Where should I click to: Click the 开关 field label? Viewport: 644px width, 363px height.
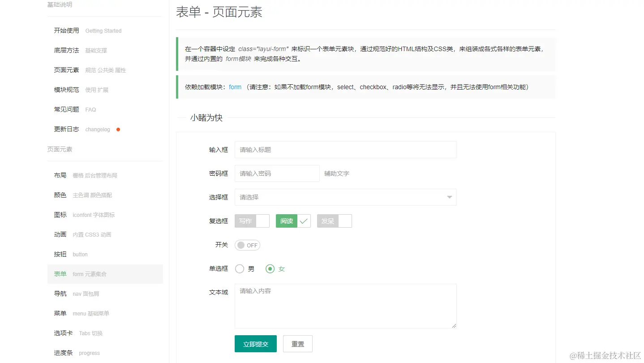coord(222,245)
